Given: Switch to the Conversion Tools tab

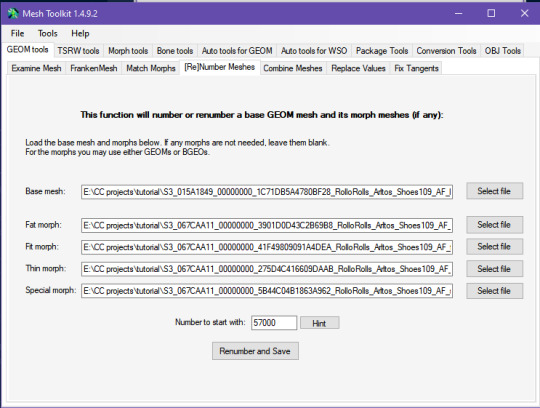Looking at the screenshot, I should pyautogui.click(x=446, y=51).
